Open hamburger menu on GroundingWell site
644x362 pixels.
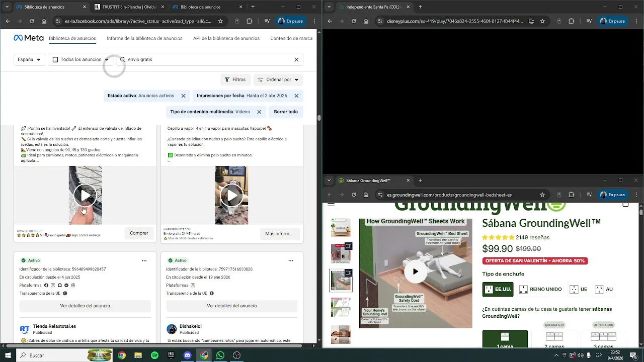(x=331, y=204)
